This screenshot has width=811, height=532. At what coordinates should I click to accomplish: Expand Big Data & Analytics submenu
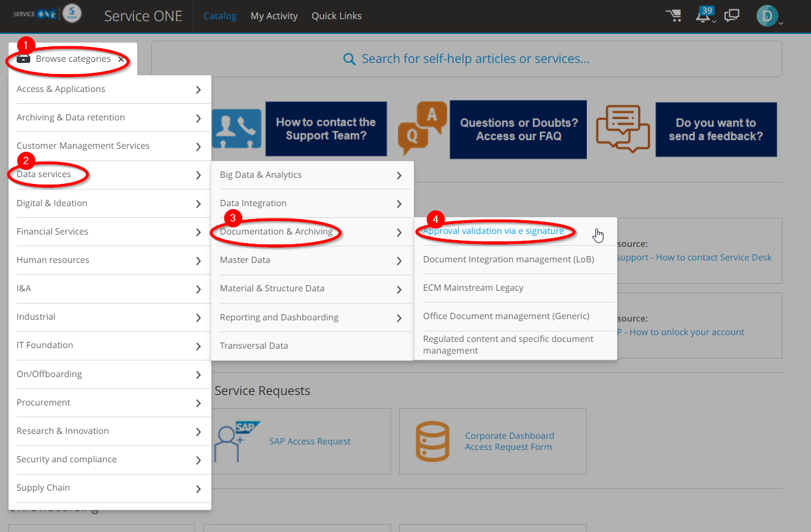399,175
